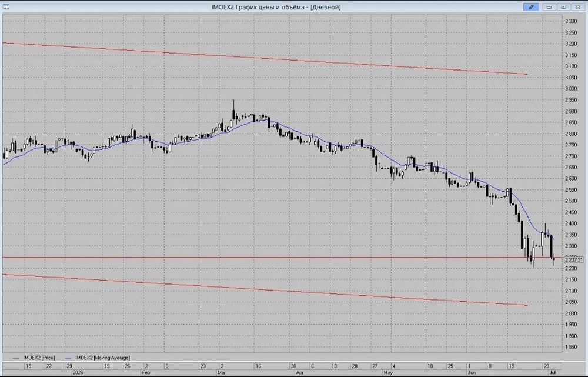Image resolution: width=588 pixels, height=377 pixels.
Task: Click the Mar label on date axis
Action: point(221,372)
